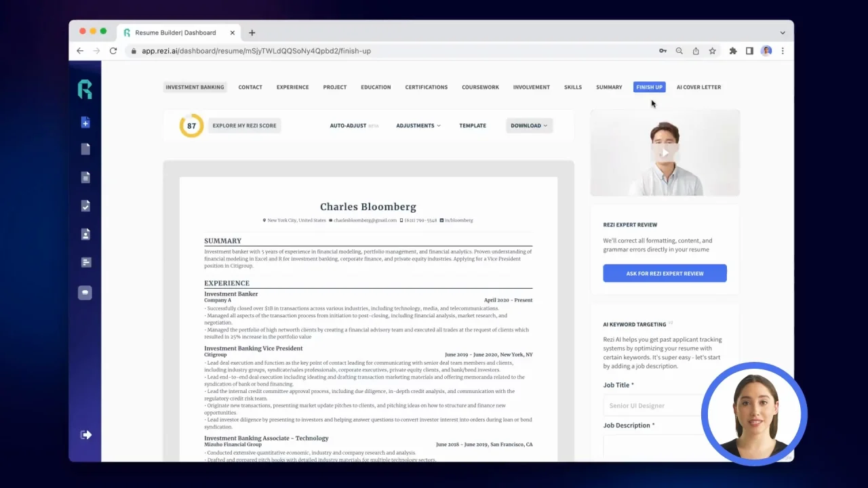Open a new browser tab
This screenshot has width=868, height=488.
click(x=252, y=33)
